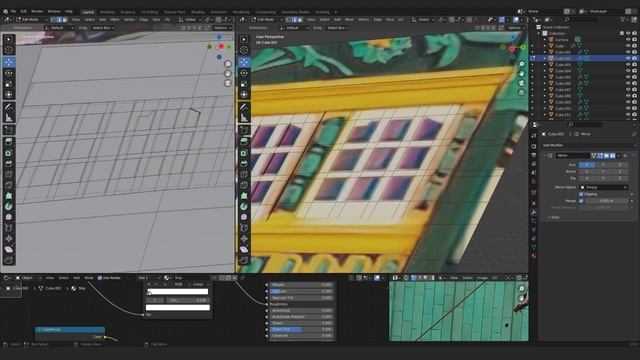Open the Render properties tab icon

[534, 146]
